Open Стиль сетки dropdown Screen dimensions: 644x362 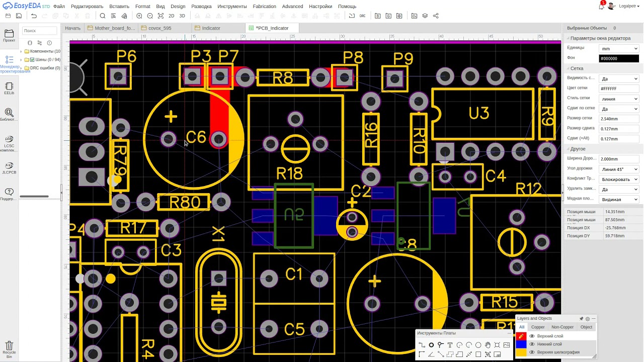(619, 99)
